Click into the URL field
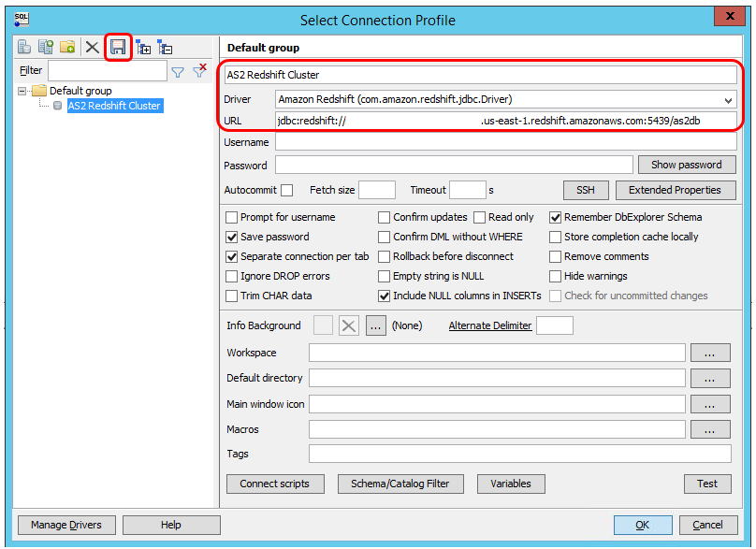 [x=506, y=121]
